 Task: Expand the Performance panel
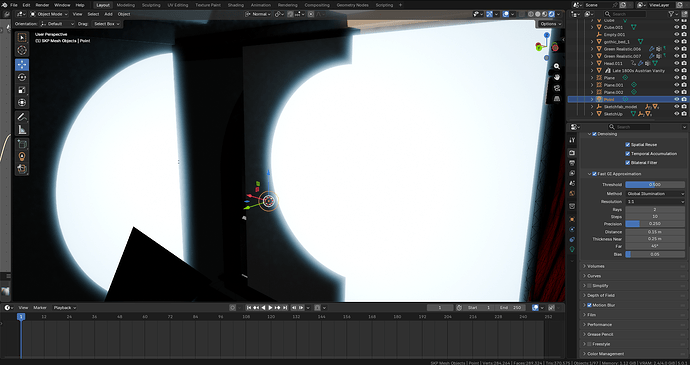click(x=599, y=324)
